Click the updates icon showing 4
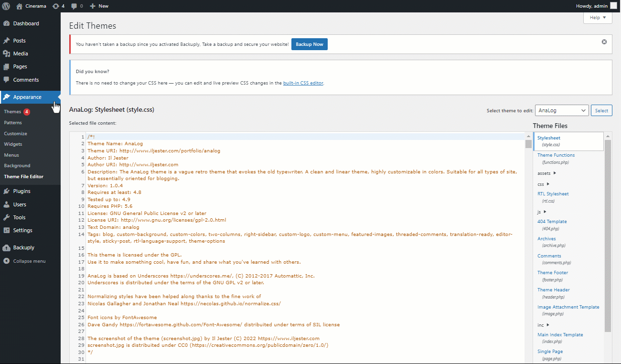The image size is (621, 364). 56,6
